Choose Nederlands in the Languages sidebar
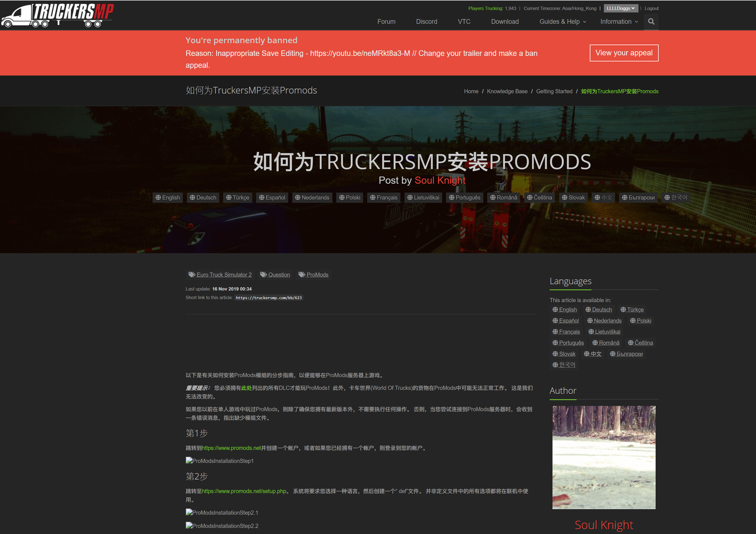756x534 pixels. (604, 321)
